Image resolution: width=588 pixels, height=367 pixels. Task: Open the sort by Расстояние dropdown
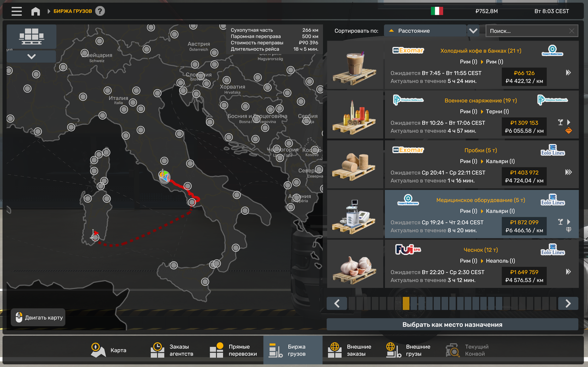click(425, 31)
